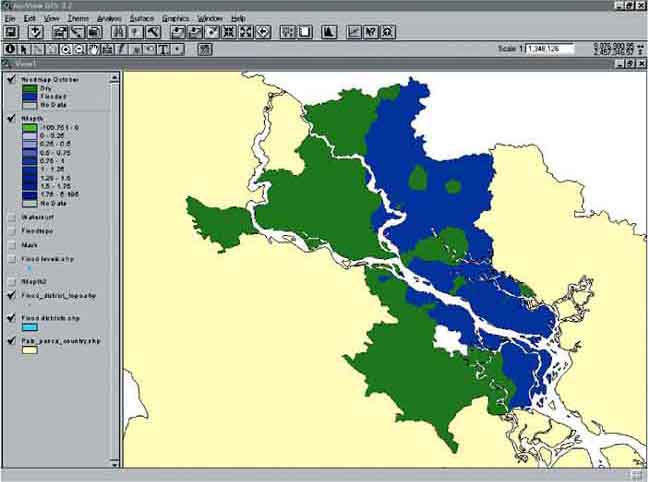The width and height of the screenshot is (648, 482).
Task: Click the Add Theme icon
Action: click(35, 32)
